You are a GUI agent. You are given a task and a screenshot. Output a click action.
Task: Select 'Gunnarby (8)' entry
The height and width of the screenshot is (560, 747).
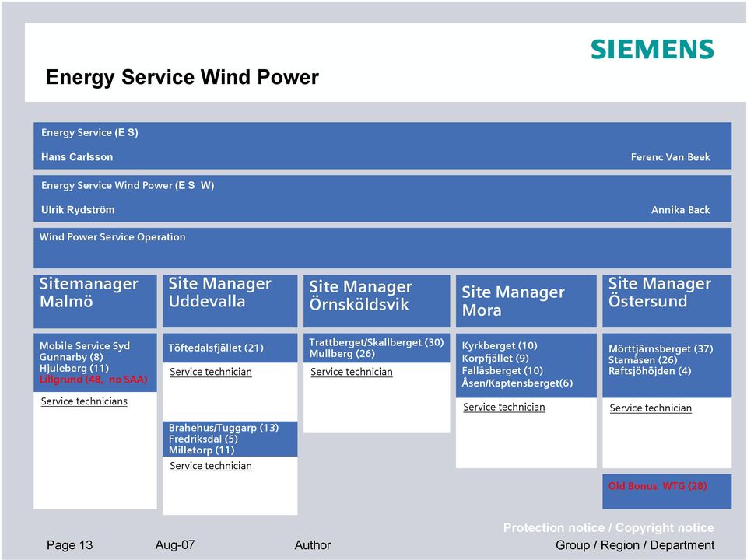tap(72, 357)
